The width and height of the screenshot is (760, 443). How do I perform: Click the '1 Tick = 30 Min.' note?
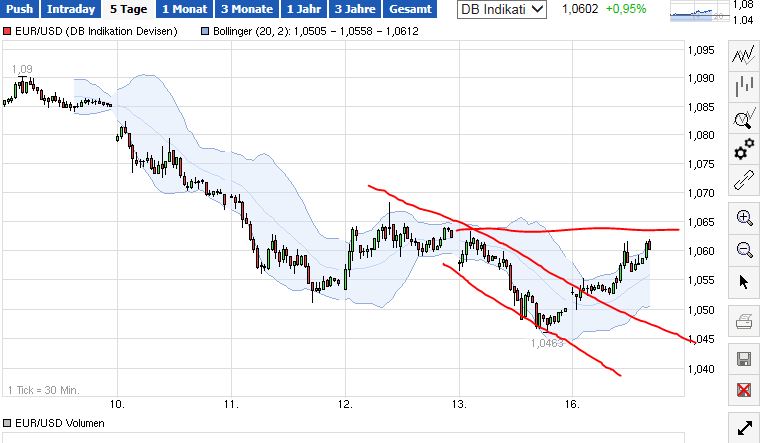point(44,390)
